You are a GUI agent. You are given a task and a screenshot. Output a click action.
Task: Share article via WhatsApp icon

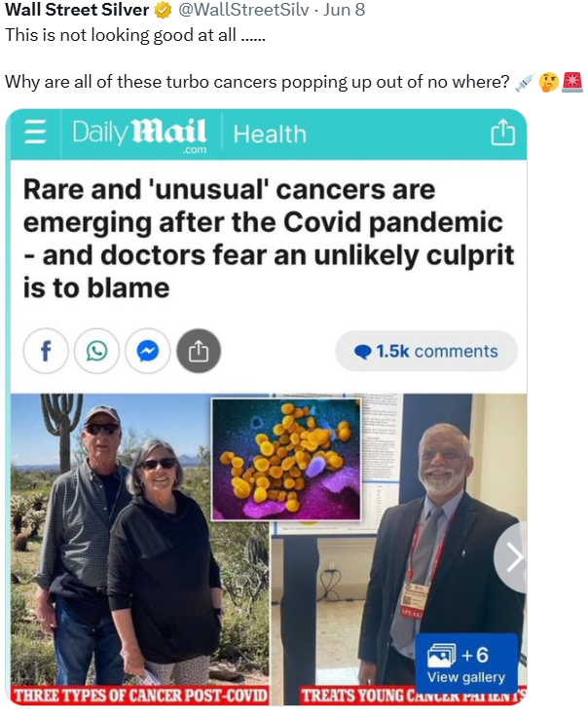(x=97, y=352)
